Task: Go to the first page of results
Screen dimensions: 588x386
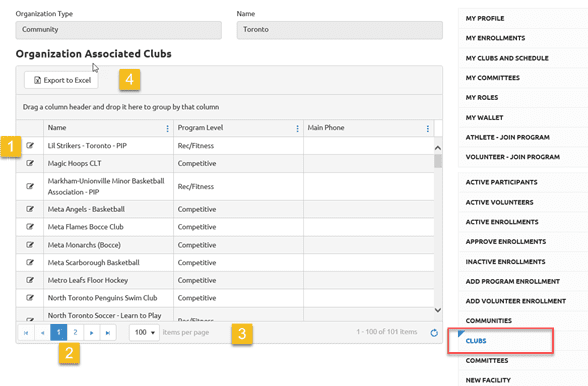Action: (26, 333)
